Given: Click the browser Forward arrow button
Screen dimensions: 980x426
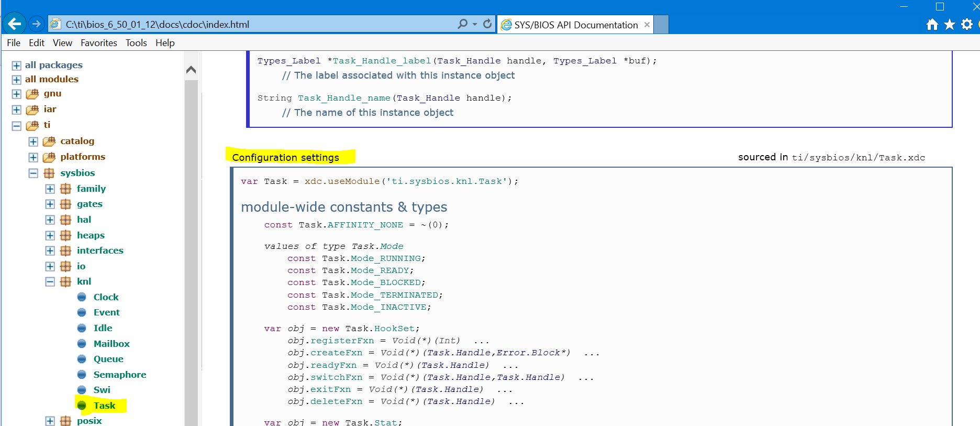Looking at the screenshot, I should 36,24.
